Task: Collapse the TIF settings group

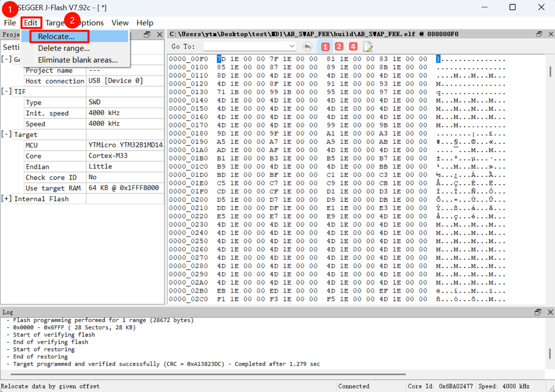Action: tap(6, 91)
